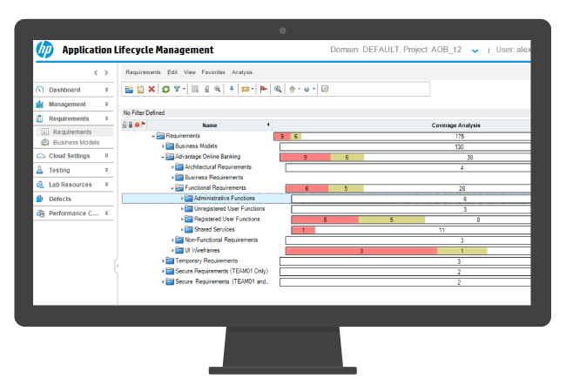Select the Administrative Functions folder
The height and width of the screenshot is (392, 566).
pyautogui.click(x=224, y=198)
